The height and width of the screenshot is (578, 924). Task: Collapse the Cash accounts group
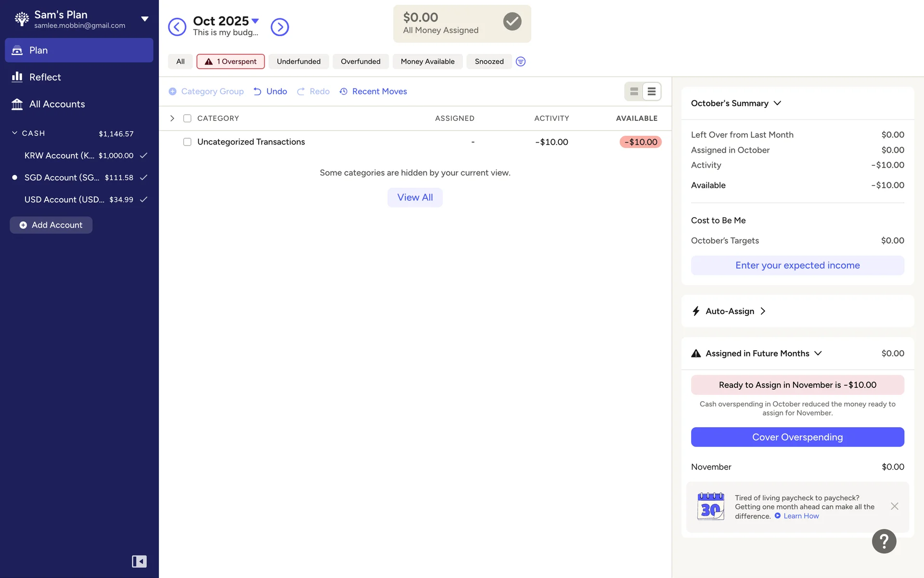(15, 133)
